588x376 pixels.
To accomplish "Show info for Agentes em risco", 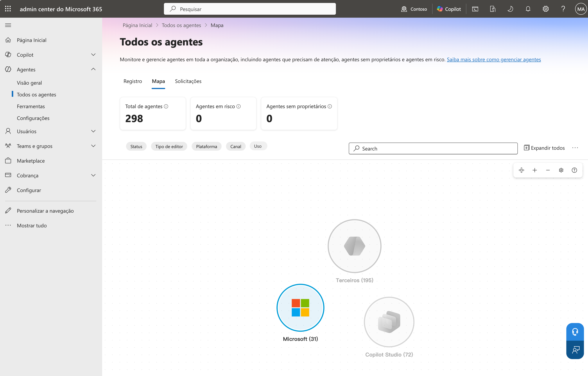I will 239,106.
